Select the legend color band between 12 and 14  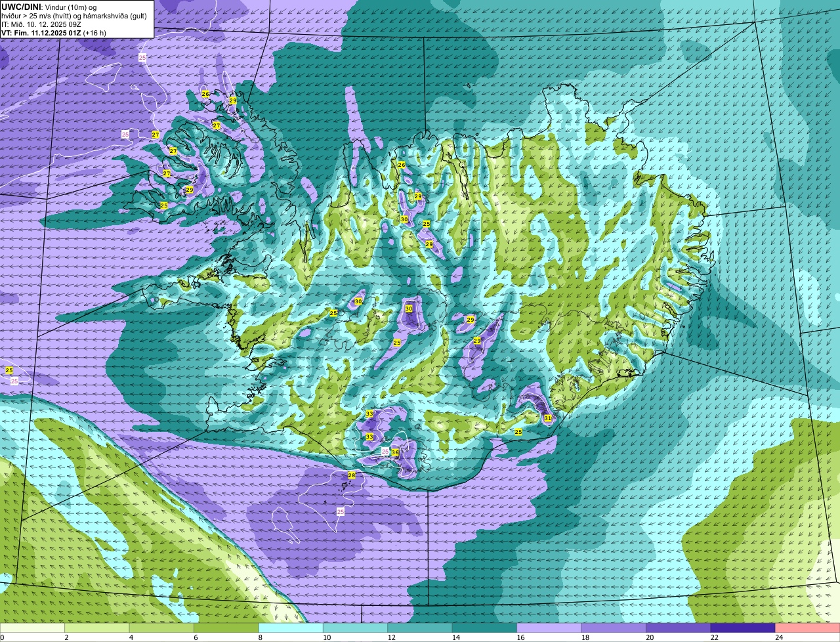click(421, 628)
